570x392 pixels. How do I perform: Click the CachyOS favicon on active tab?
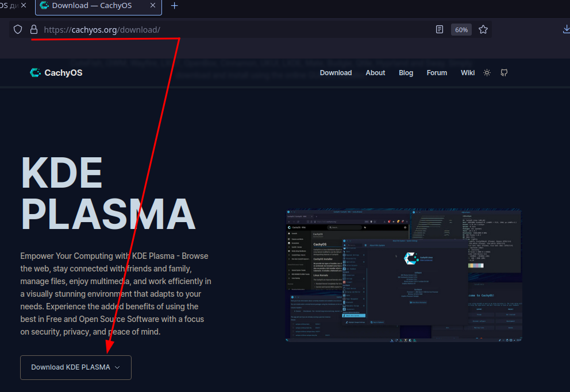tap(44, 5)
